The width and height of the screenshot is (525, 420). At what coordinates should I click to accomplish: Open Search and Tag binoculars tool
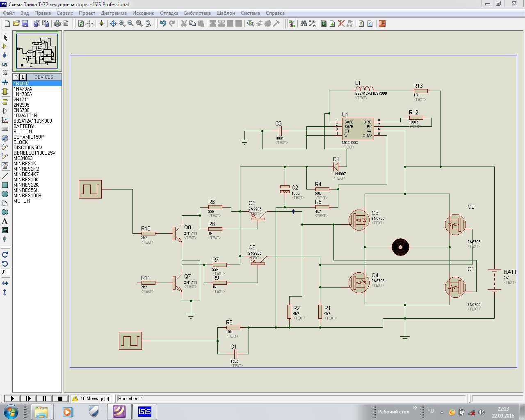point(304,23)
